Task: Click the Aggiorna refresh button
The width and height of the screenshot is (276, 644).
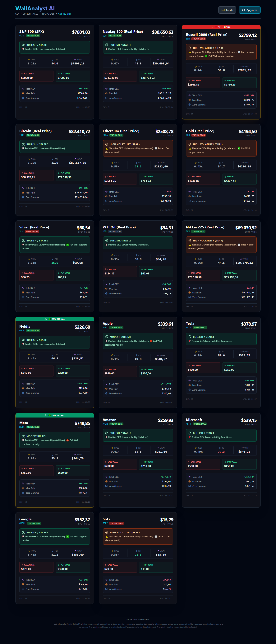Action: click(x=249, y=10)
